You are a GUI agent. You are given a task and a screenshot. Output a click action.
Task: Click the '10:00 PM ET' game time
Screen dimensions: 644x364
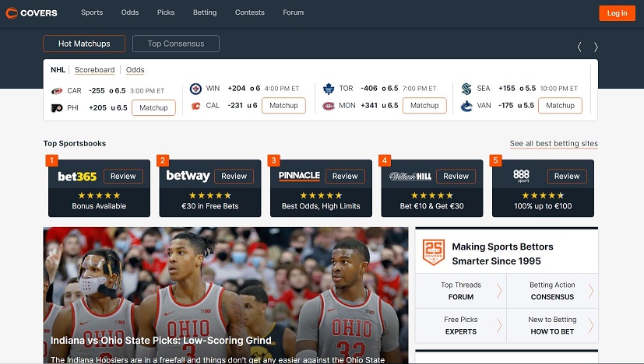558,89
